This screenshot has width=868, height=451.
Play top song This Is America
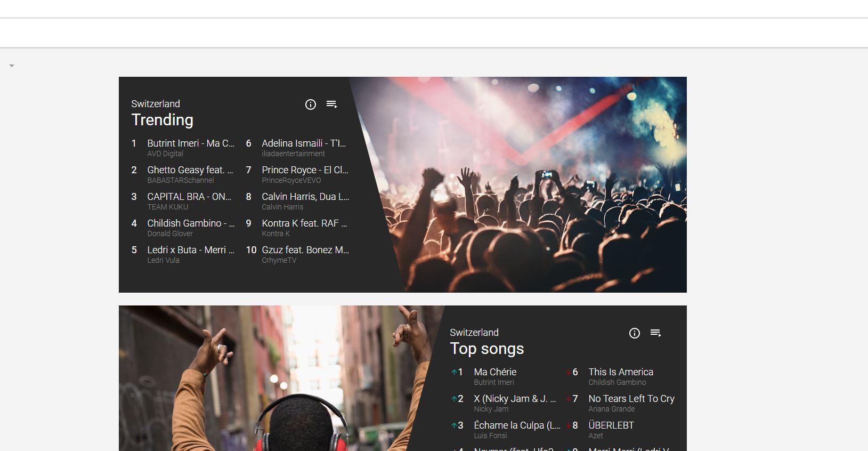[x=621, y=372]
